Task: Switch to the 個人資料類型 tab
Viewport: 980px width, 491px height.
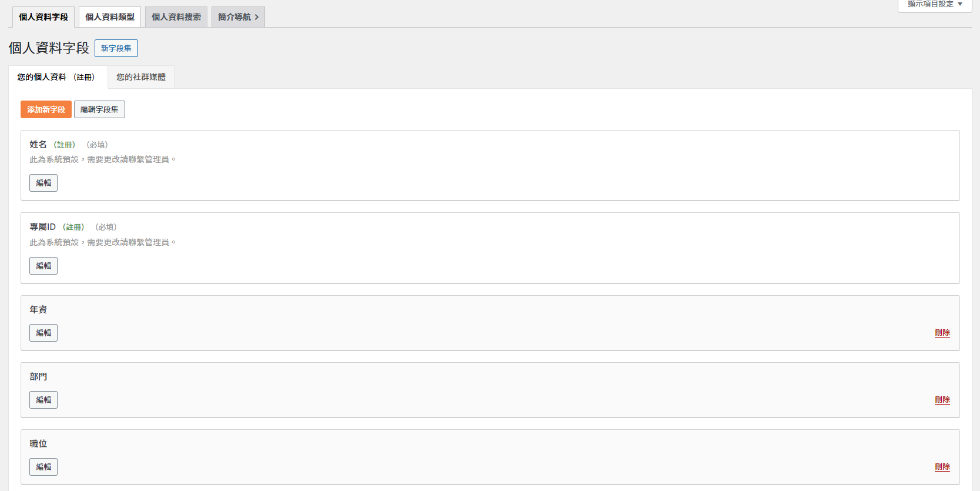Action: pyautogui.click(x=110, y=17)
